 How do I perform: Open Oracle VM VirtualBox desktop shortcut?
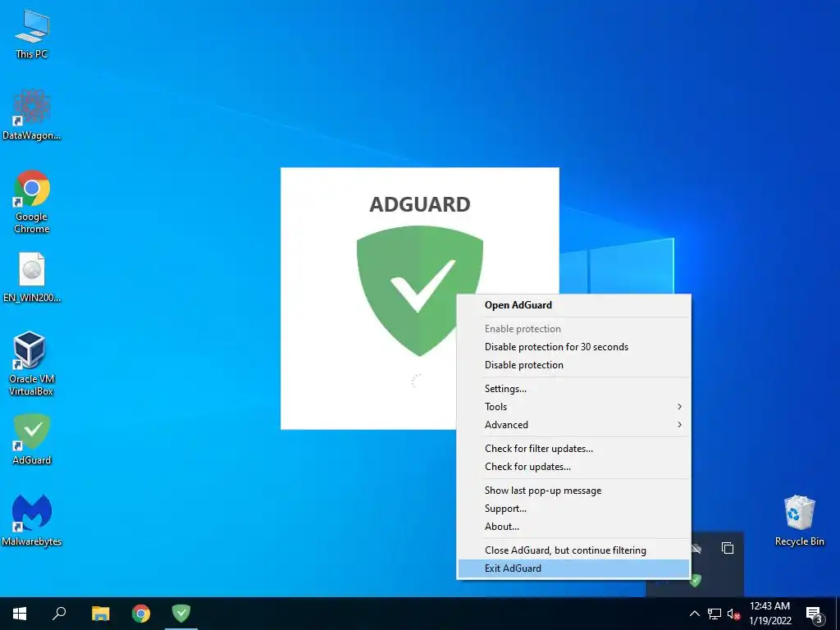coord(32,363)
